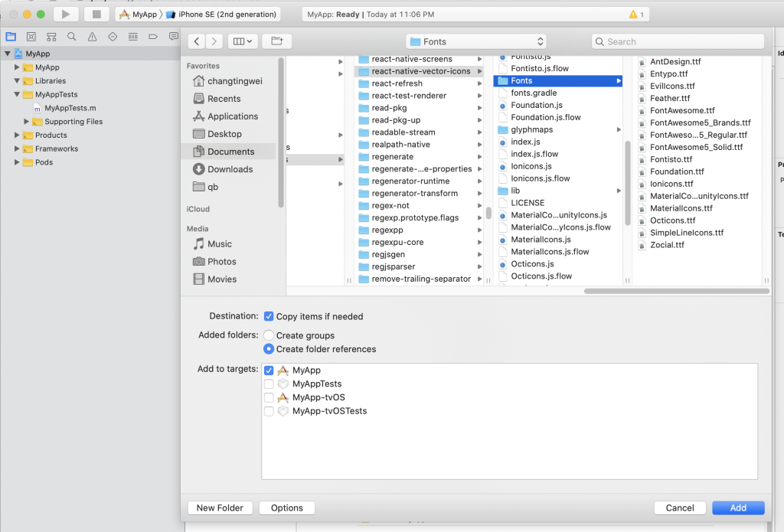This screenshot has height=532, width=784.
Task: Select the MyApp scheme in toolbar
Action: coord(138,15)
